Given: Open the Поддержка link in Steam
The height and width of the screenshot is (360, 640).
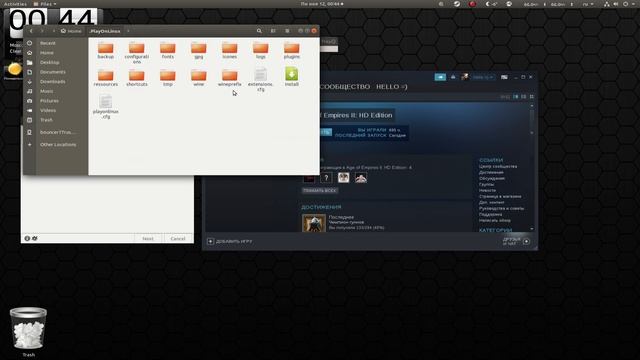Looking at the screenshot, I should coord(491,214).
